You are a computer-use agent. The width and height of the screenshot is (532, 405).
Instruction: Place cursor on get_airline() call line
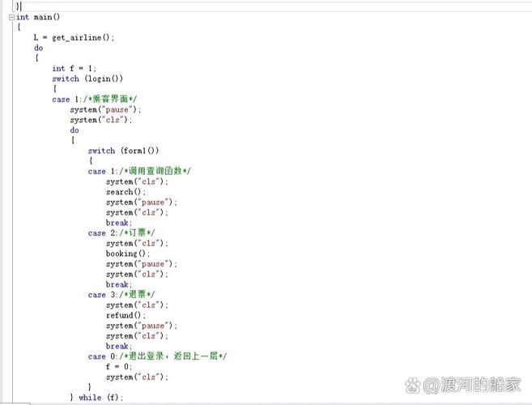point(74,37)
